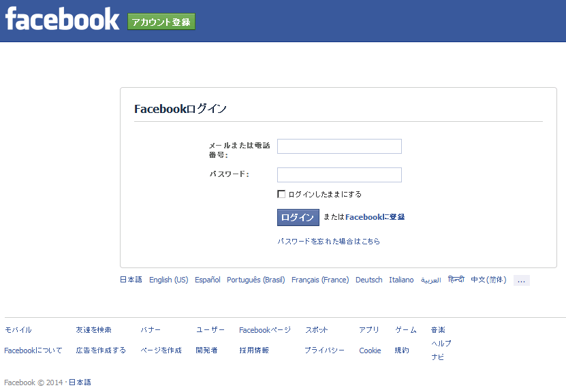Enable the ログインしたままにする checkbox
Screen dimensions: 566x392
click(x=281, y=194)
